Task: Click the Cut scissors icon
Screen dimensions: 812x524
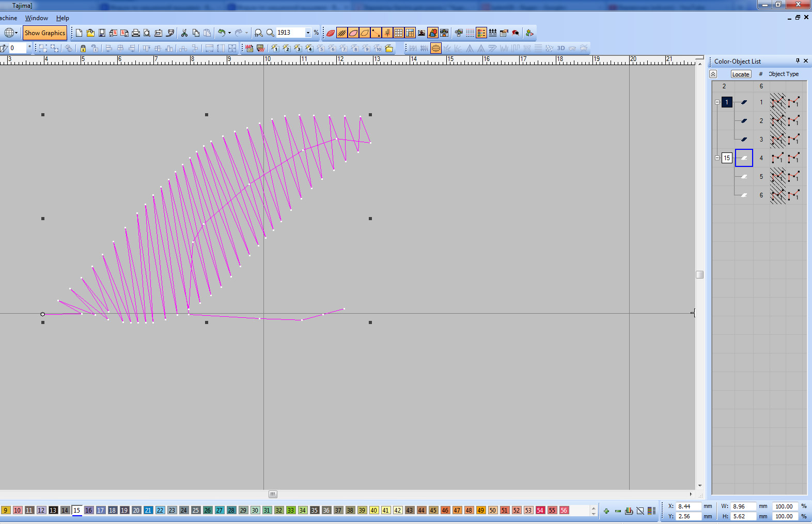Action: point(184,33)
